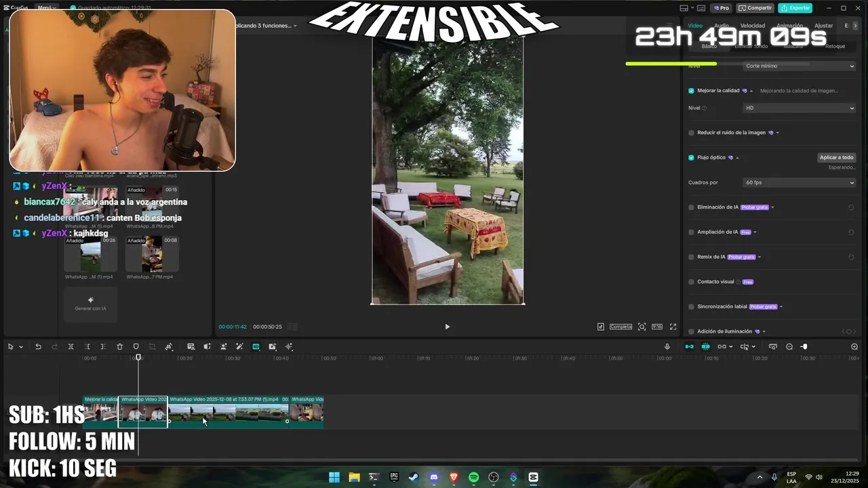The height and width of the screenshot is (488, 868).
Task: Open the linking options dropdown arrow
Action: coord(730,347)
